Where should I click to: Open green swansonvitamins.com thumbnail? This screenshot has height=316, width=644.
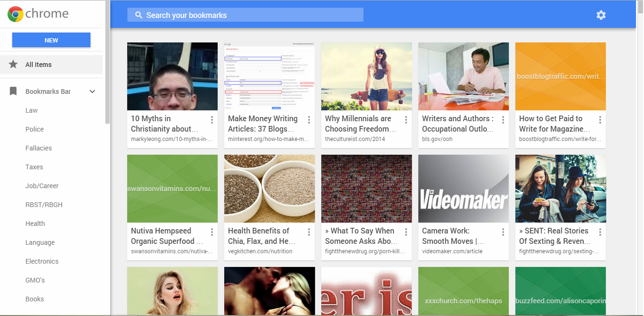click(x=172, y=189)
